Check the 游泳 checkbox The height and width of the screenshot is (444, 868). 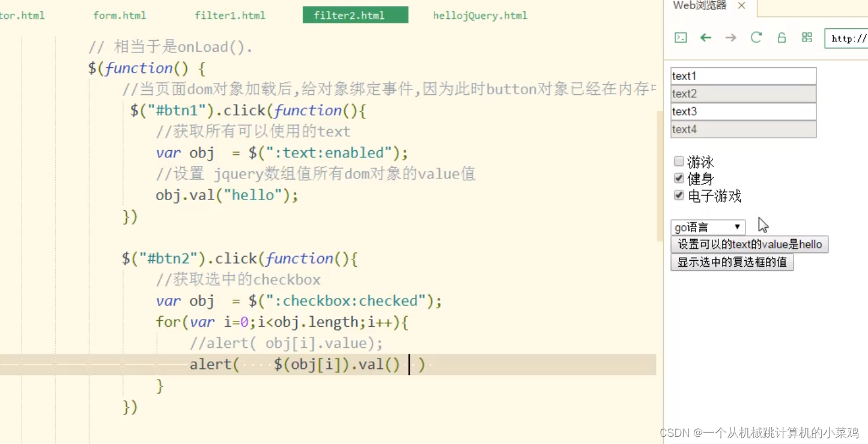[x=678, y=161]
